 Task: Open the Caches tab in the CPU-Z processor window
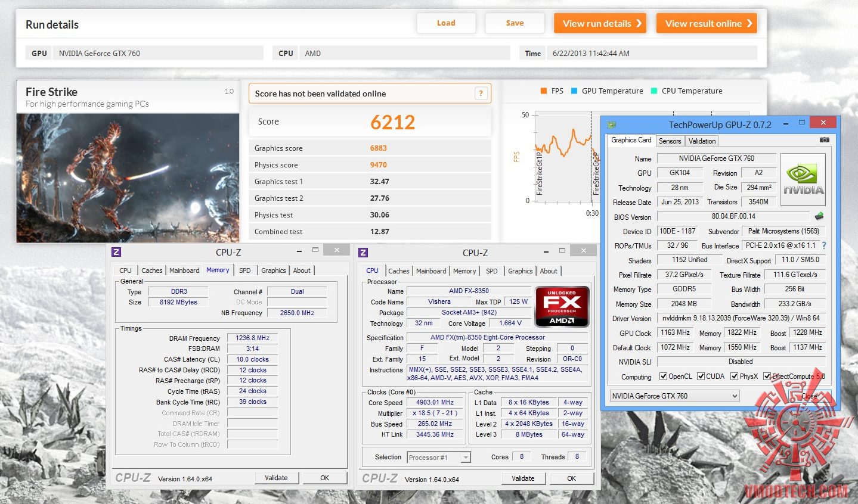(399, 271)
